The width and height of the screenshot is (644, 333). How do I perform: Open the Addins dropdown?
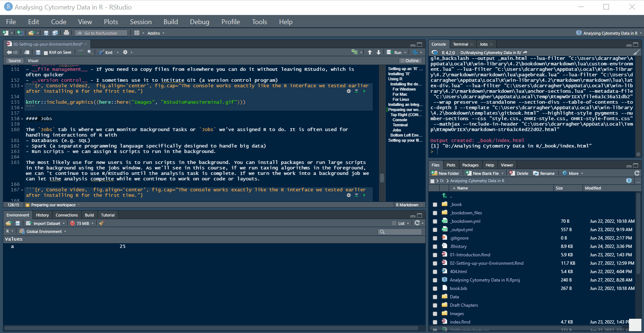[156, 33]
